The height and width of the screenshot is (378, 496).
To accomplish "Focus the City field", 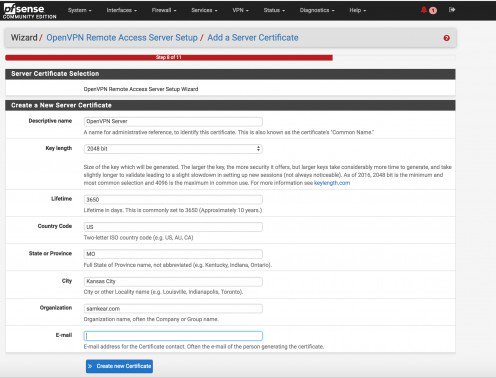I will click(x=173, y=281).
